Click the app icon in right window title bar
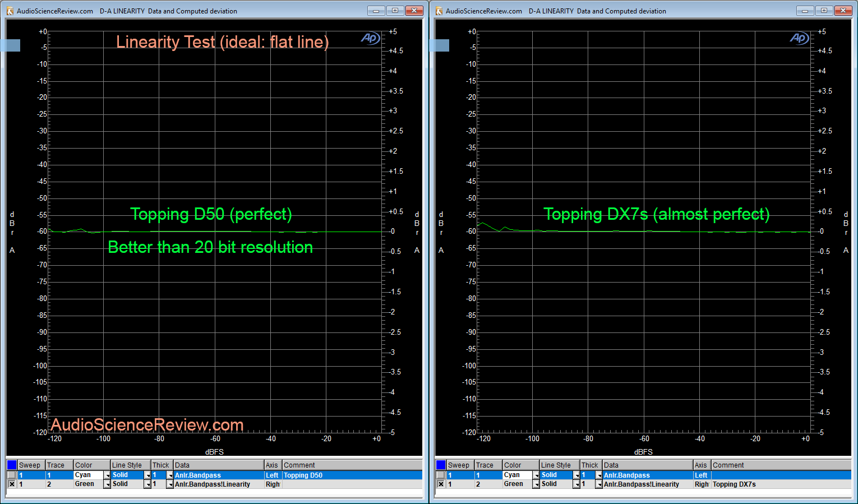Screen dimensions: 858x504 pyautogui.click(x=439, y=11)
